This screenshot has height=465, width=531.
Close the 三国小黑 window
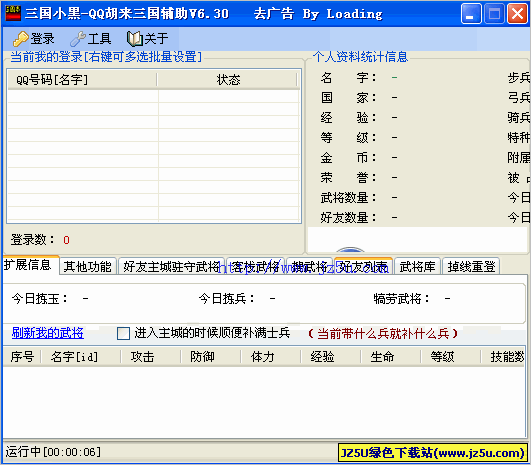[517, 14]
